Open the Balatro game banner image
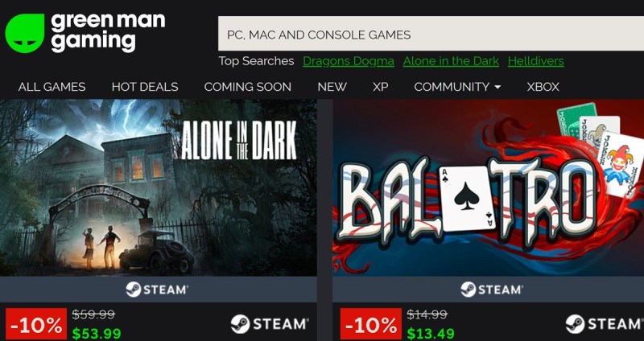 pos(489,187)
